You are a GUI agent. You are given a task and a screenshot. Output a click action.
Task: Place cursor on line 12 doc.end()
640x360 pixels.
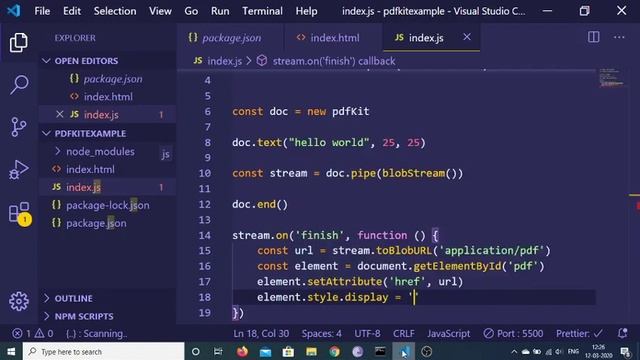pos(260,204)
